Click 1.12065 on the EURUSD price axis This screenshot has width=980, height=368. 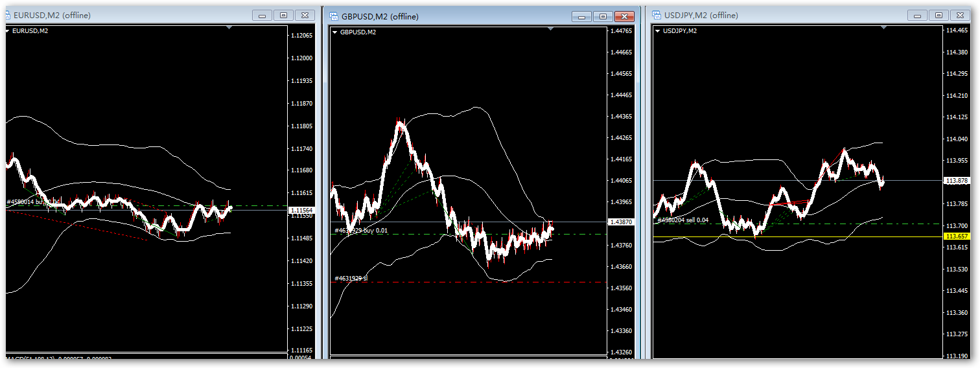301,36
